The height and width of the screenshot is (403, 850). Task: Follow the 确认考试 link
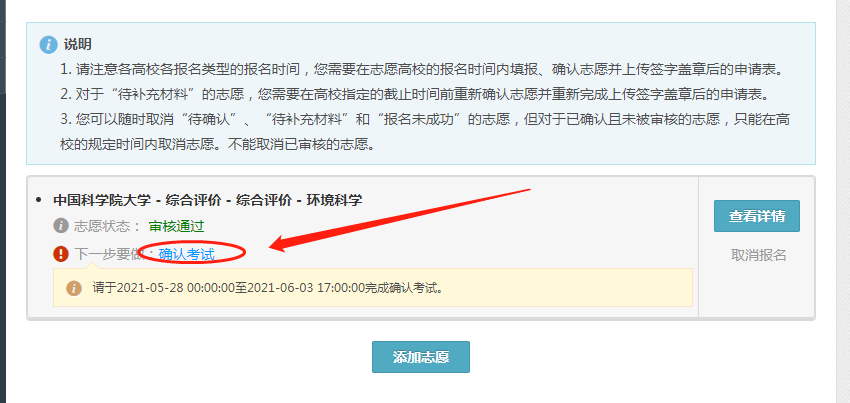tap(186, 253)
